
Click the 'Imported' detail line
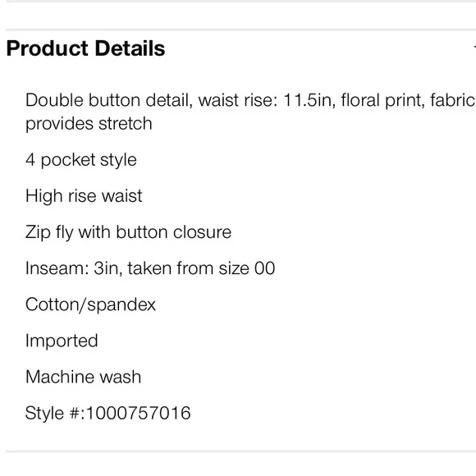tap(62, 341)
